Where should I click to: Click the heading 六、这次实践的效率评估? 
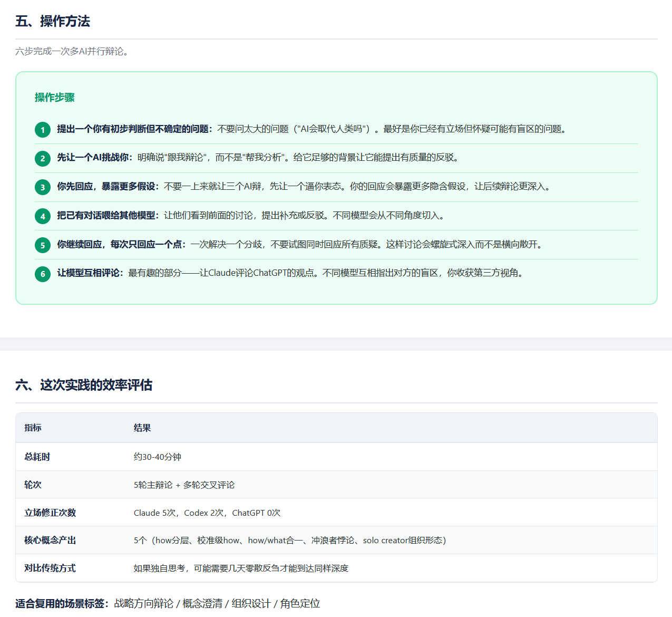pyautogui.click(x=84, y=385)
